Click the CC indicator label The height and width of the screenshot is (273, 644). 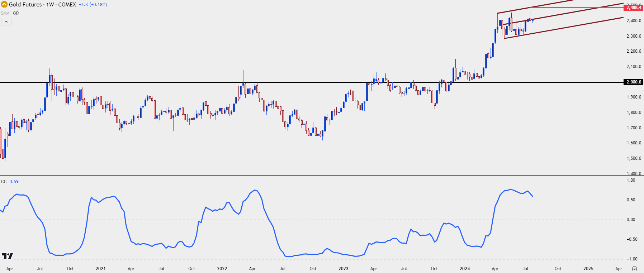[x=4, y=182]
